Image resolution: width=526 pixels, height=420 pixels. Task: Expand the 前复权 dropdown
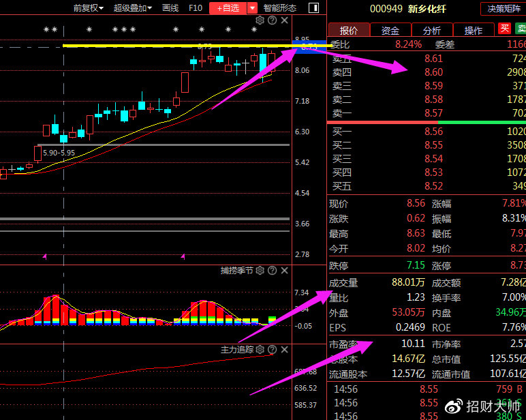[89, 8]
